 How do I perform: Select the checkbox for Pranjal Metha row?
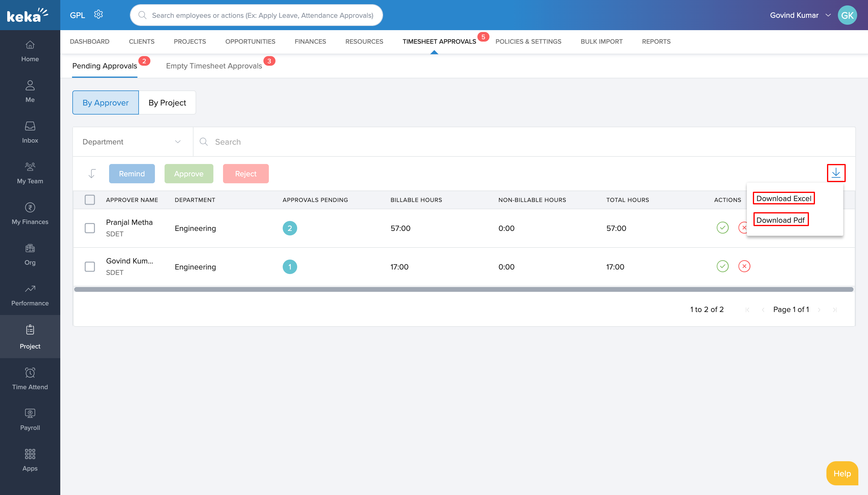(90, 227)
